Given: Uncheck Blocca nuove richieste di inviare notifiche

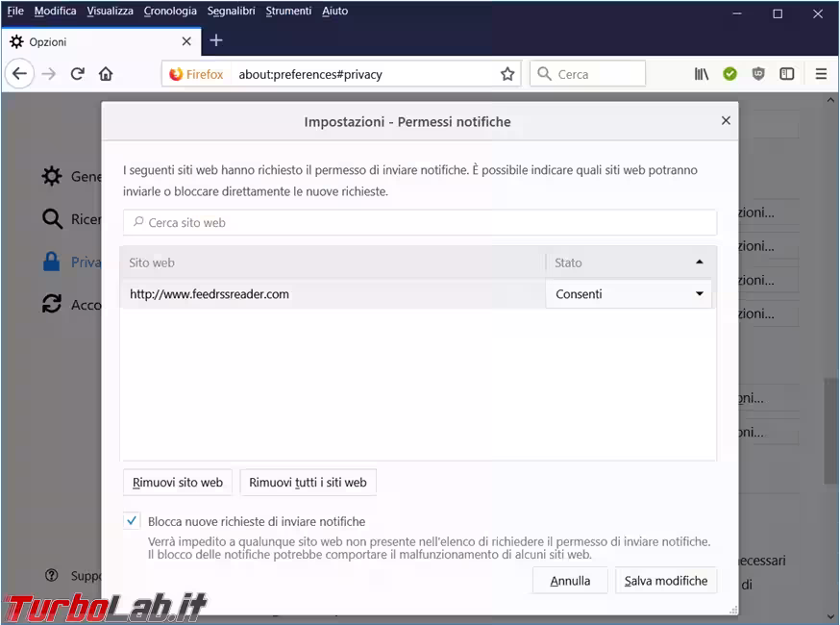Looking at the screenshot, I should click(132, 521).
